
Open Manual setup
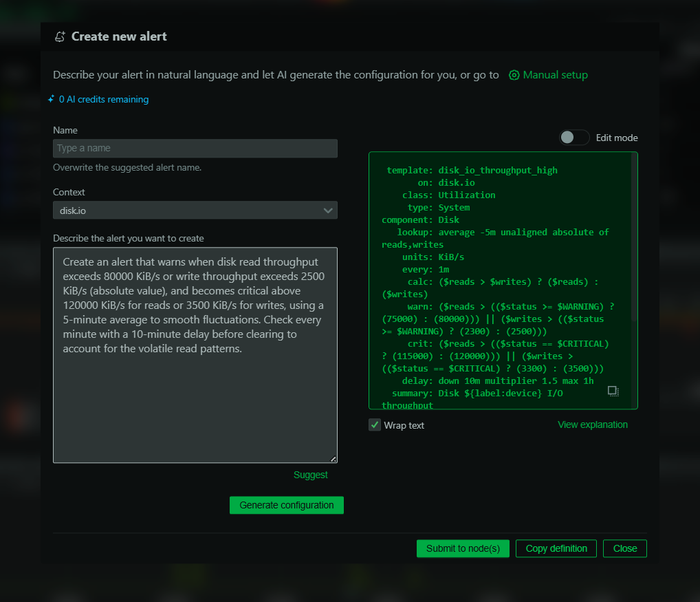tap(555, 74)
